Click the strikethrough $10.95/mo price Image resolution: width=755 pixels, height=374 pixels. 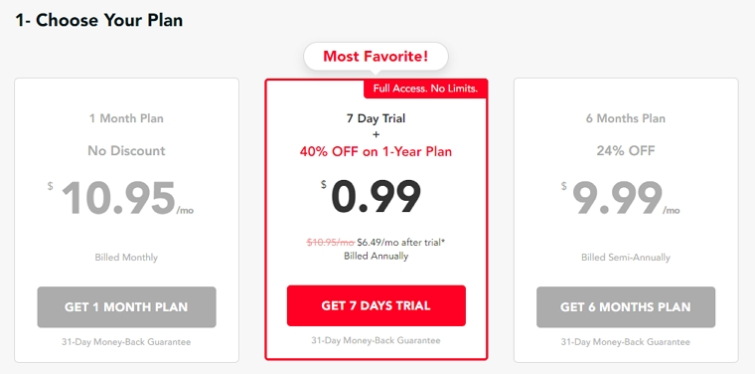pos(331,243)
